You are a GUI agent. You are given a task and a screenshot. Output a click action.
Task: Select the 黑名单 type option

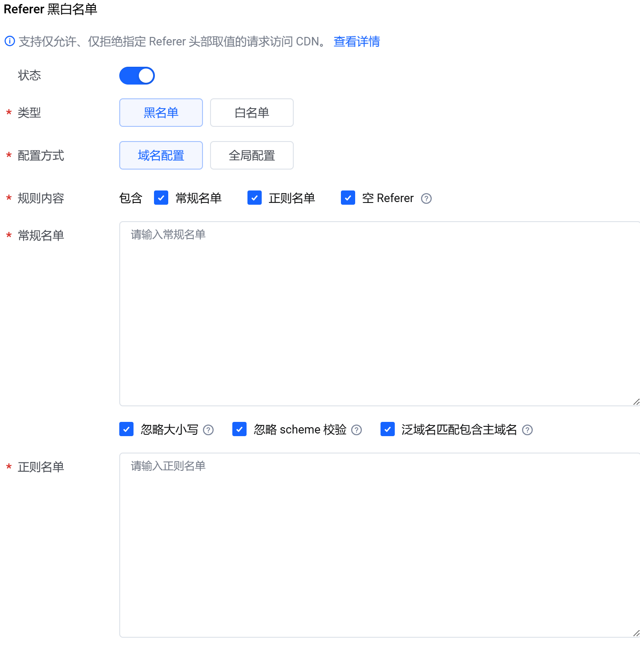point(161,113)
